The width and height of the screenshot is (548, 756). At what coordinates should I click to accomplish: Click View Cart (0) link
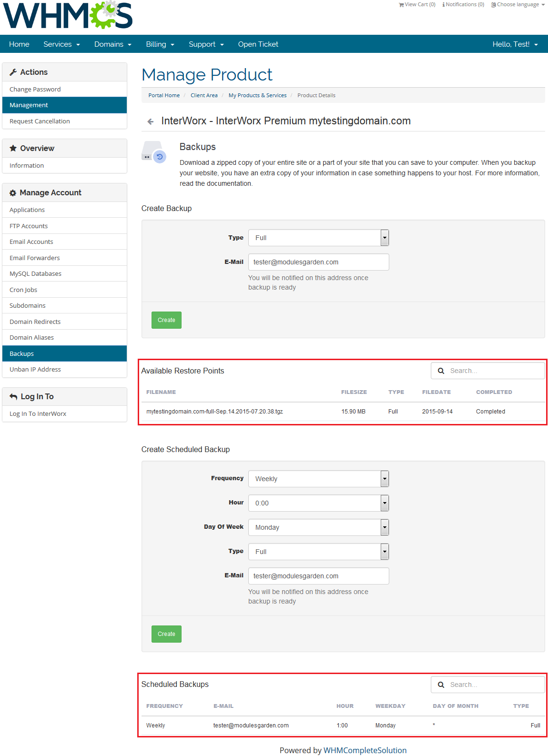coord(417,5)
